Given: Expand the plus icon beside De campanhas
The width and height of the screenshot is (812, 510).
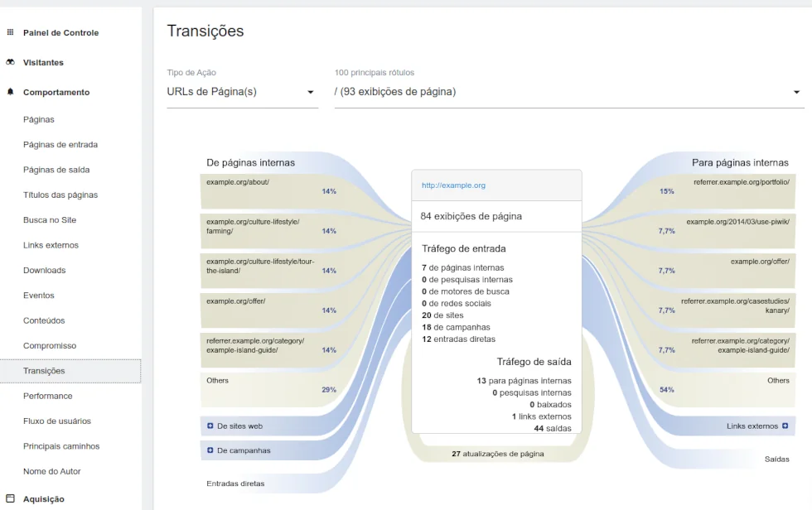Looking at the screenshot, I should 210,451.
